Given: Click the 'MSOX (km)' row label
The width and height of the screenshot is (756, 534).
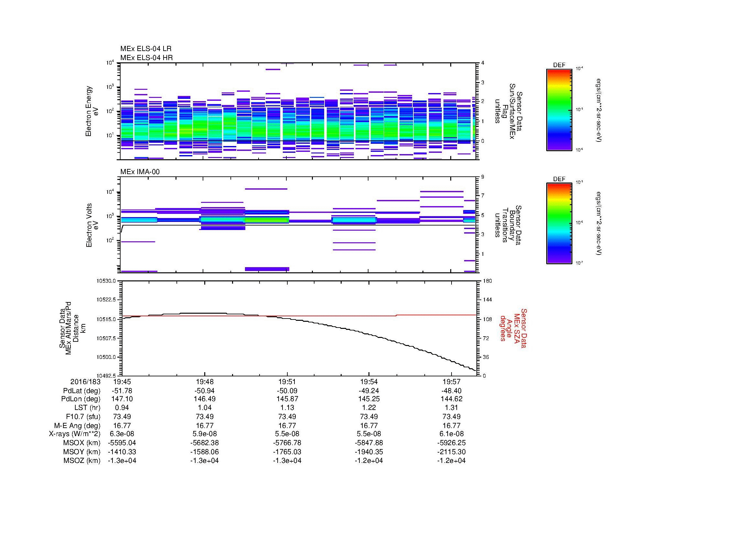Looking at the screenshot, I should [x=82, y=443].
